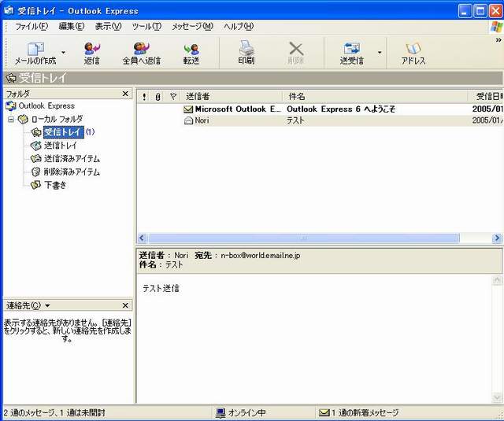Sort by 受信日時 column header
Image resolution: width=504 pixels, height=421 pixels.
pos(486,96)
